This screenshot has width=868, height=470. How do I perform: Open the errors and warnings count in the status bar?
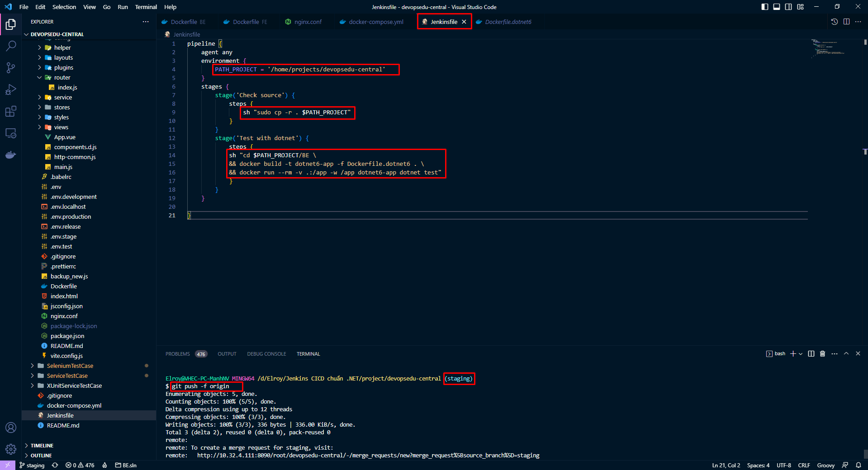(80, 465)
